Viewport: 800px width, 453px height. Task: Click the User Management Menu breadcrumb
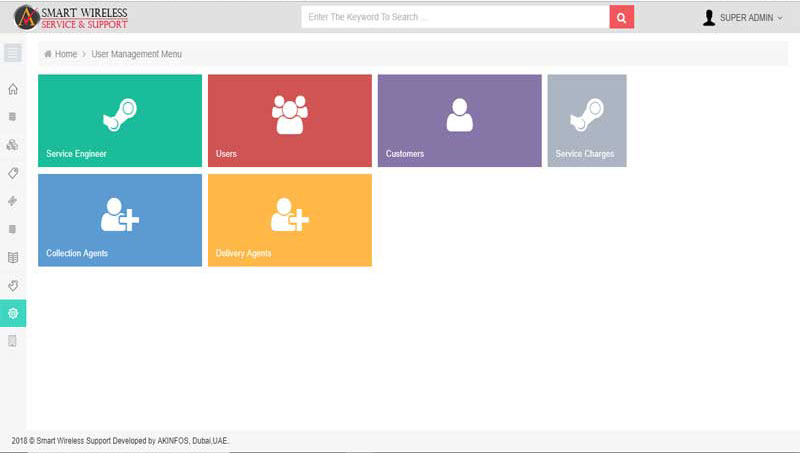click(x=137, y=54)
